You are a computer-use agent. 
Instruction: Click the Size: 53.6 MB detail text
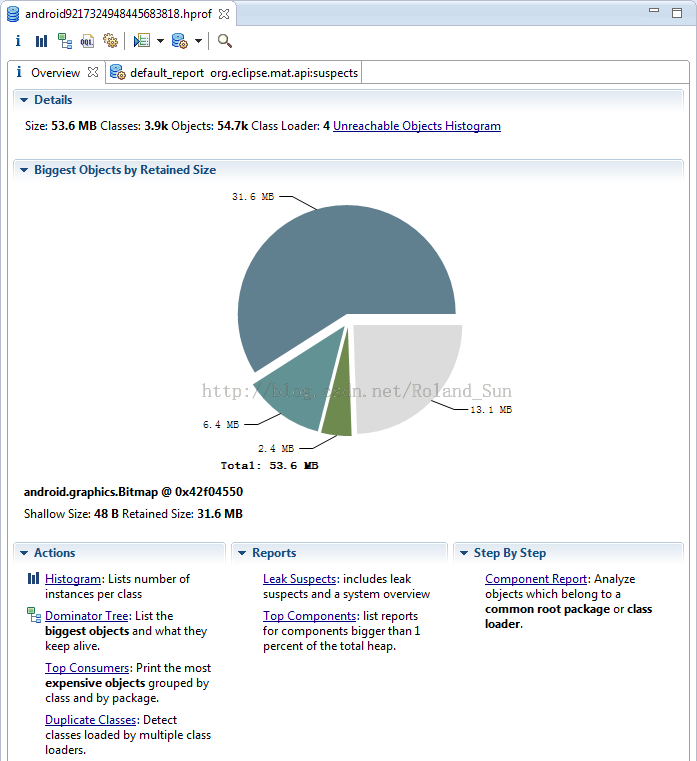(x=61, y=126)
